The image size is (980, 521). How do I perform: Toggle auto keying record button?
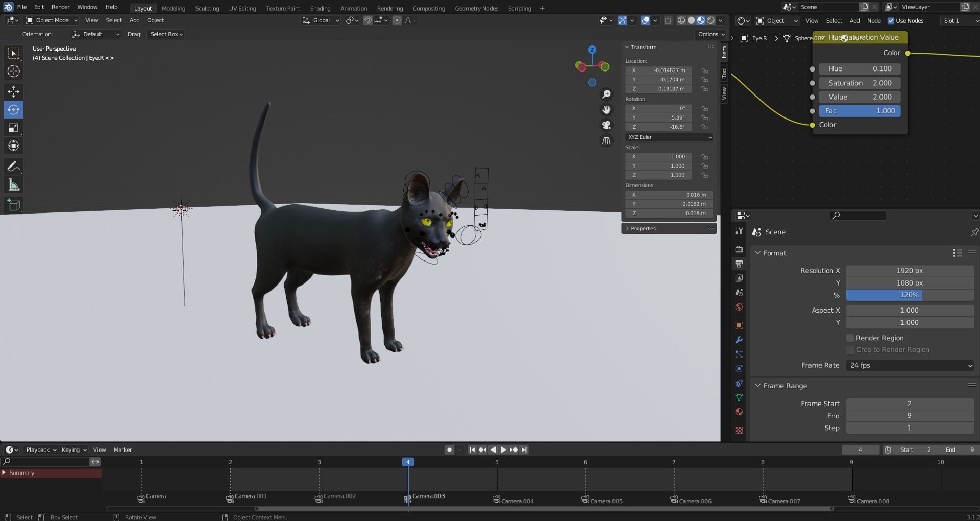tap(449, 450)
